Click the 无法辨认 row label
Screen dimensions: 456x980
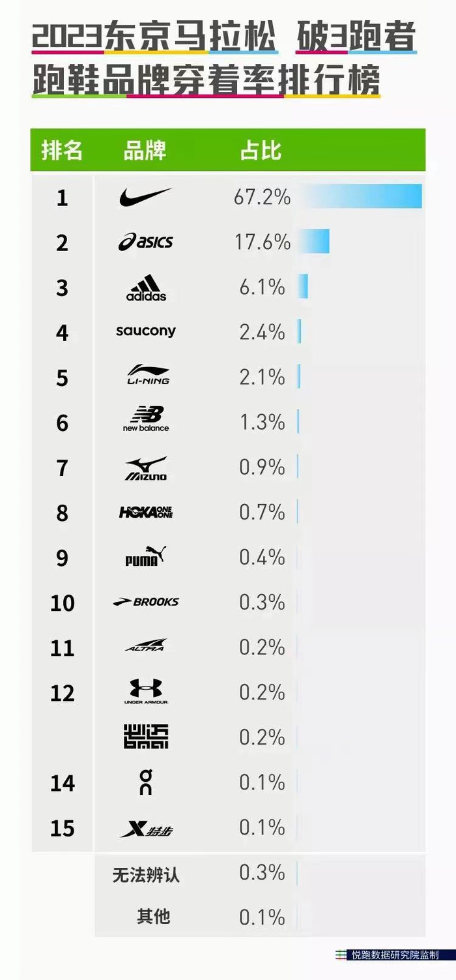(x=146, y=874)
